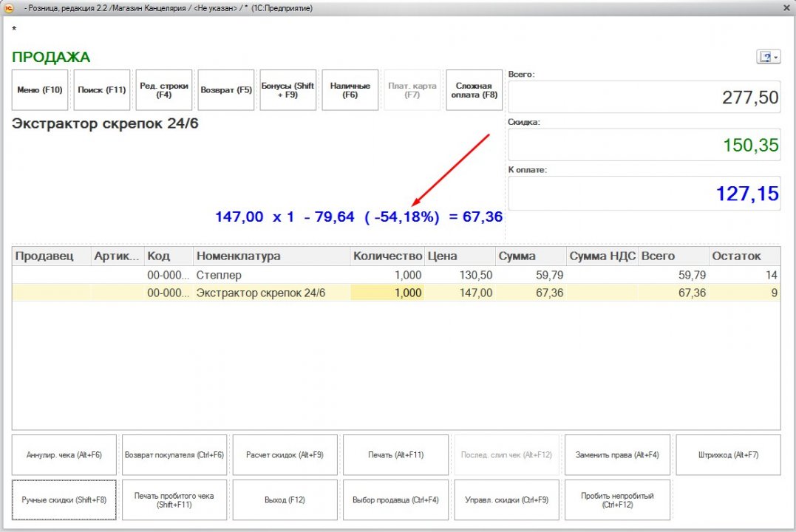Click price cell 130,50 for Степлер

point(460,275)
